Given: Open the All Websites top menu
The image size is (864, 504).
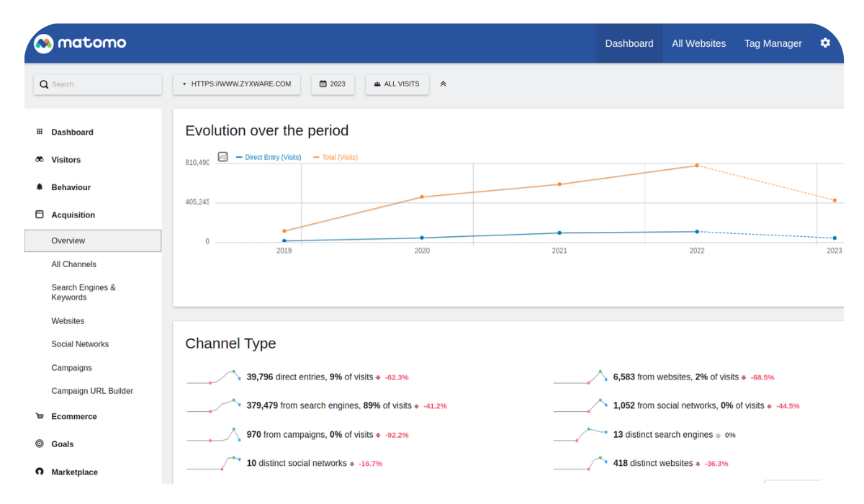Looking at the screenshot, I should [698, 43].
